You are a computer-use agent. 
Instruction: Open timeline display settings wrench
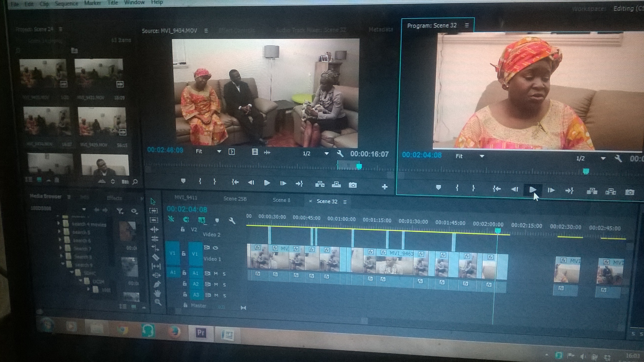click(232, 221)
